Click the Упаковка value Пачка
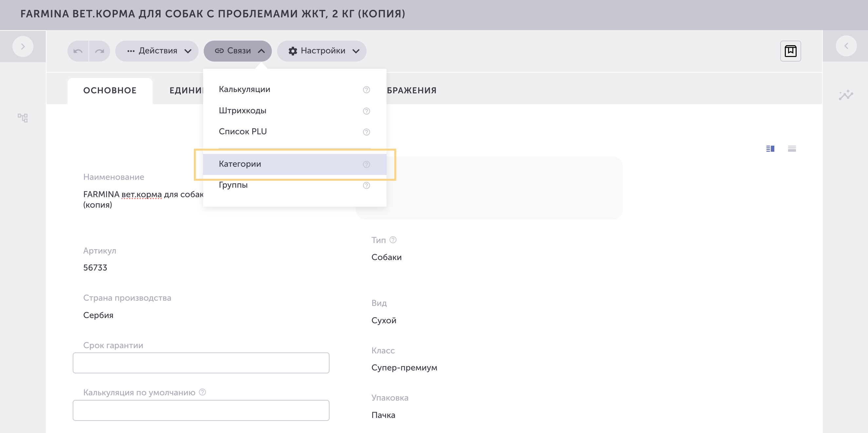The width and height of the screenshot is (868, 433). [x=383, y=415]
